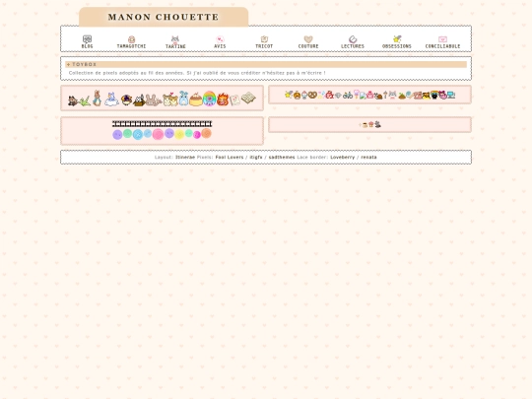This screenshot has height=399, width=532.
Task: Click the round creature with purple hat pixel
Action: coord(126,100)
